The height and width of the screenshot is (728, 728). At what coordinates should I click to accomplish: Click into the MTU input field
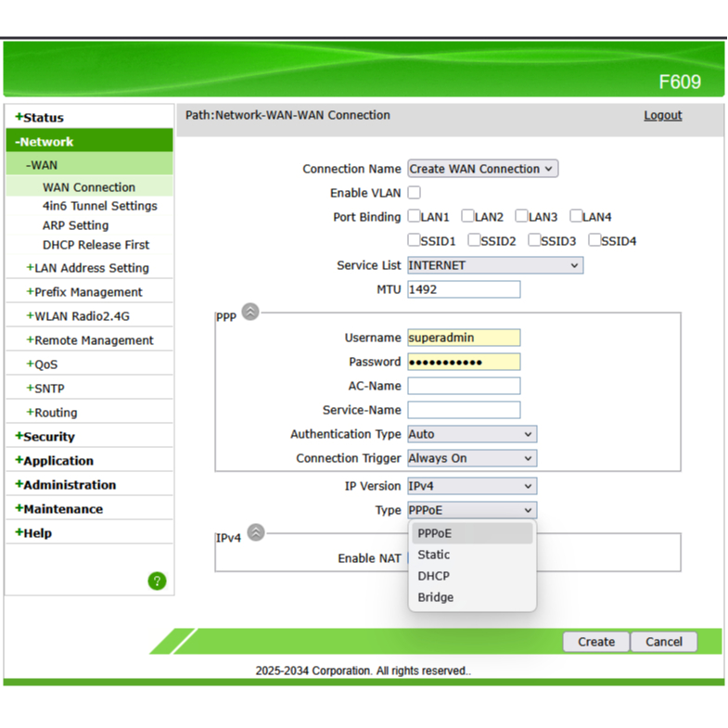coord(464,289)
